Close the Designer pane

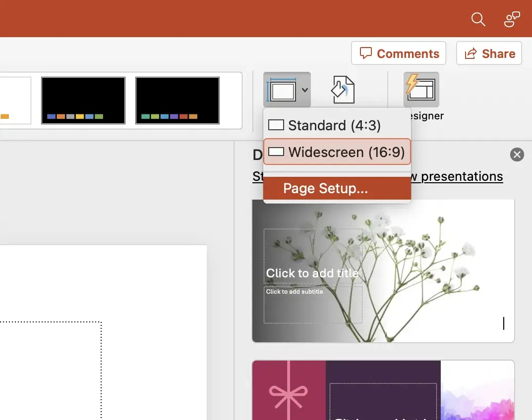pos(517,155)
